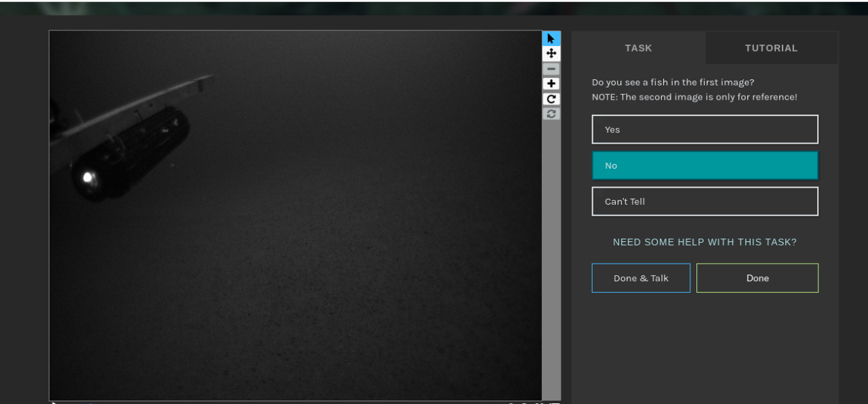868x404 pixels.
Task: Click the zoom in plus icon
Action: click(x=551, y=83)
